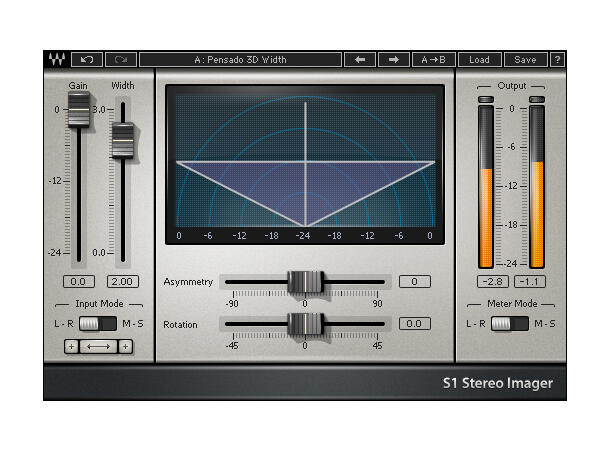Toggle Input Mode L-R / M-S switch
The image size is (610, 450).
pyautogui.click(x=98, y=324)
